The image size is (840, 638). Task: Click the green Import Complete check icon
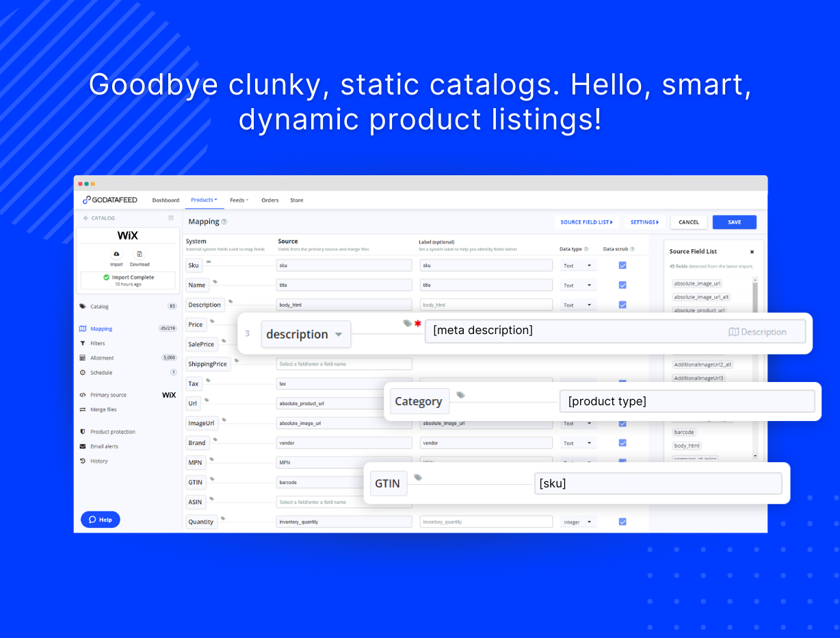click(x=107, y=277)
